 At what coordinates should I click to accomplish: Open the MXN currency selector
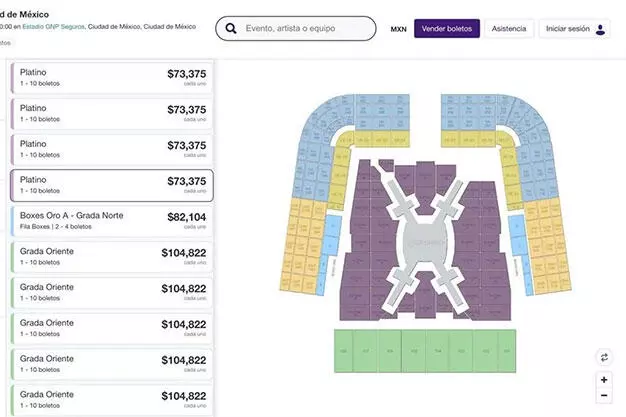click(x=398, y=29)
